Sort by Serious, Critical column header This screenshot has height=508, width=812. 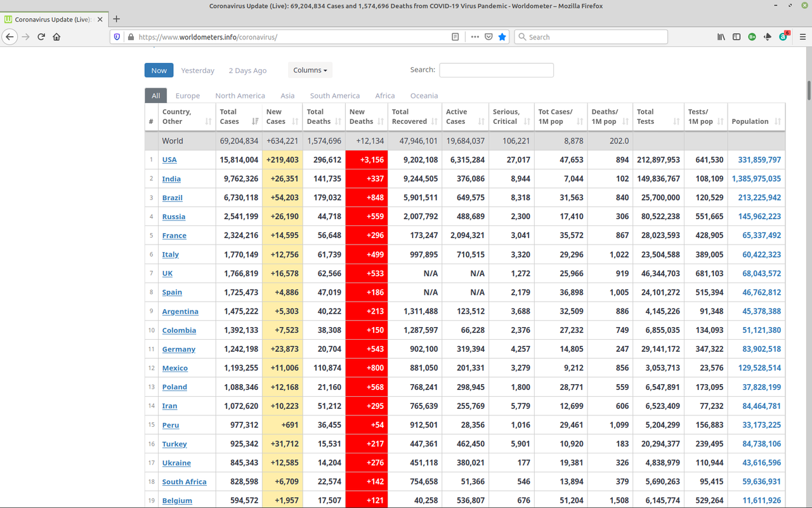(511, 116)
